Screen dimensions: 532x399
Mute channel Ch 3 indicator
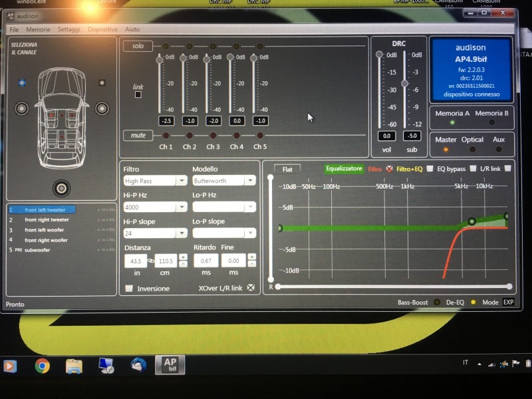[213, 136]
